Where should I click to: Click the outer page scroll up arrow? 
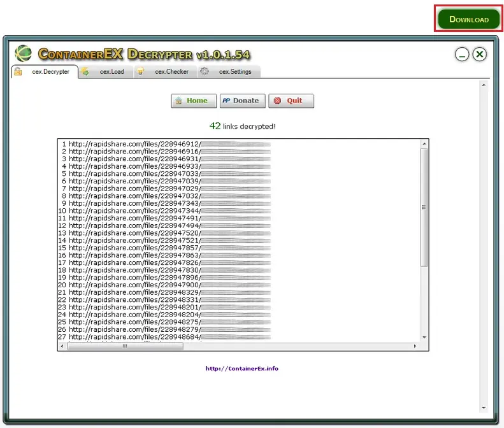[x=484, y=85]
